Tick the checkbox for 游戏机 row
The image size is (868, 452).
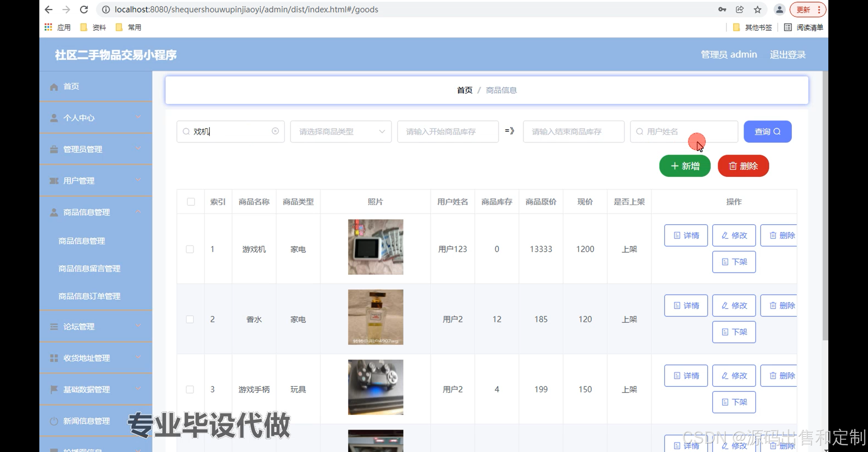click(190, 249)
